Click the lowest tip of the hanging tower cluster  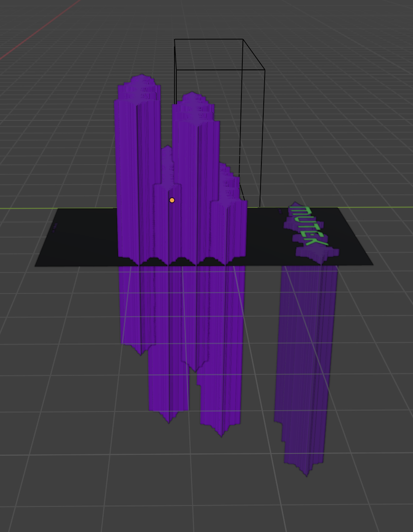(x=221, y=435)
